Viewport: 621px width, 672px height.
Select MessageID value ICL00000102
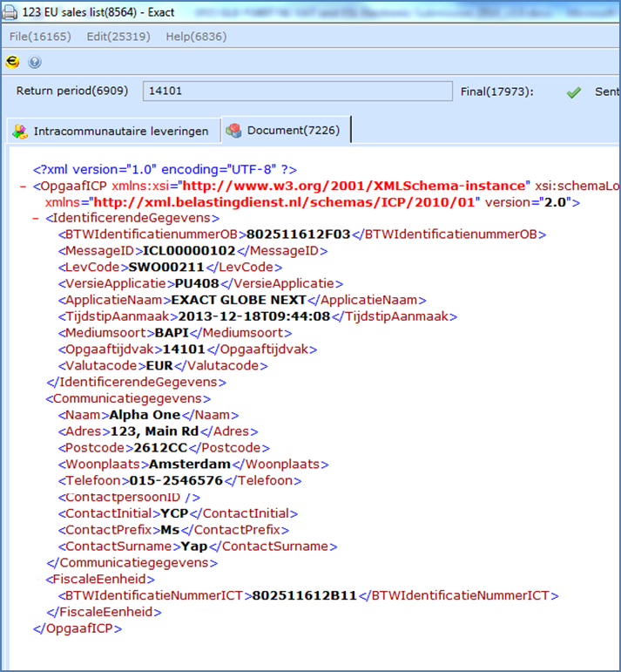189,251
